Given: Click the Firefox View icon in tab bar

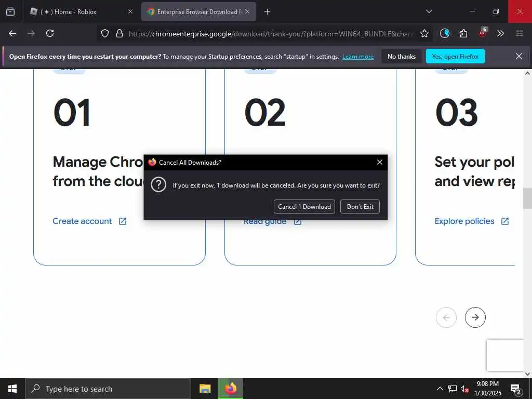Looking at the screenshot, I should coord(10,11).
